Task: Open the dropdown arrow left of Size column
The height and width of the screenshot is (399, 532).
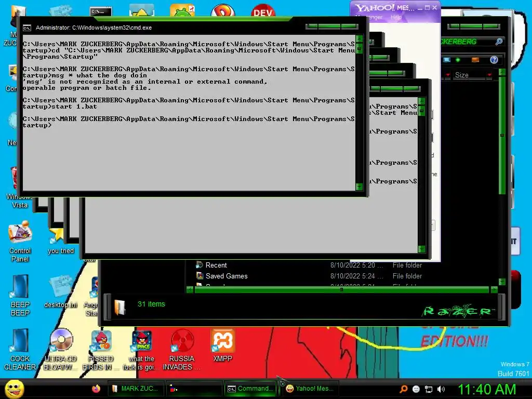Action: (x=448, y=75)
